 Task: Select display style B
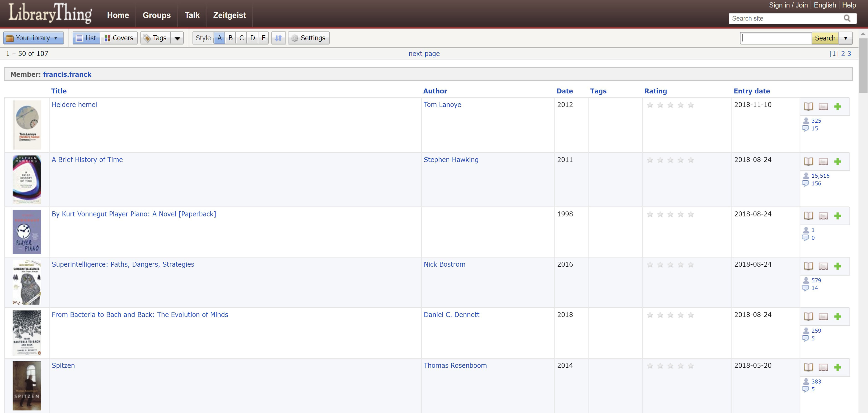pyautogui.click(x=230, y=38)
